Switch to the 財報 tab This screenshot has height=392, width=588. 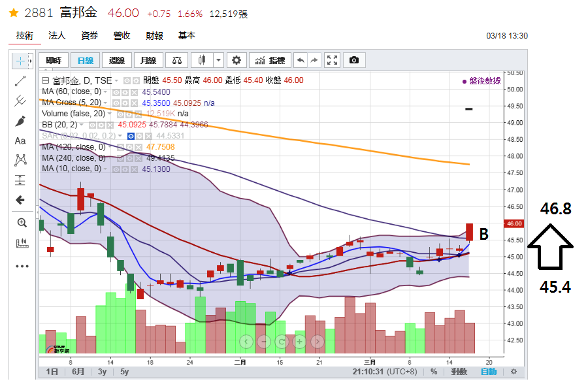[x=154, y=36]
